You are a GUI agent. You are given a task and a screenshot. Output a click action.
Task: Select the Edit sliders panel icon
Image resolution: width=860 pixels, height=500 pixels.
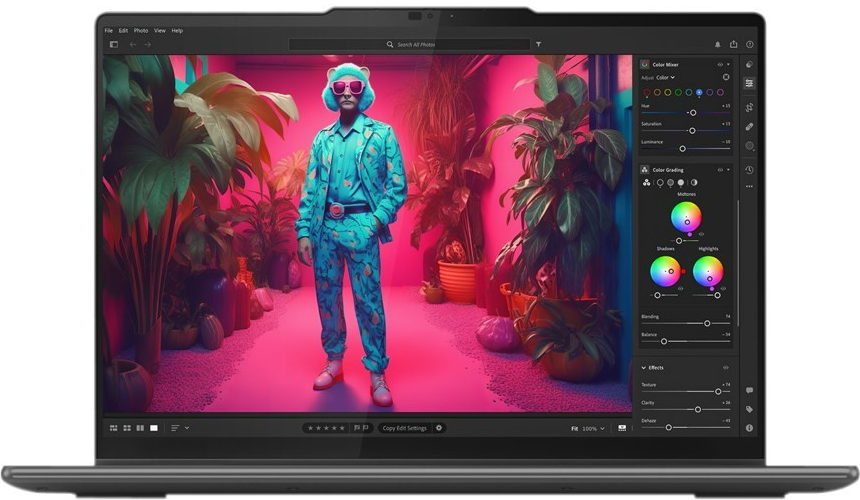[749, 83]
